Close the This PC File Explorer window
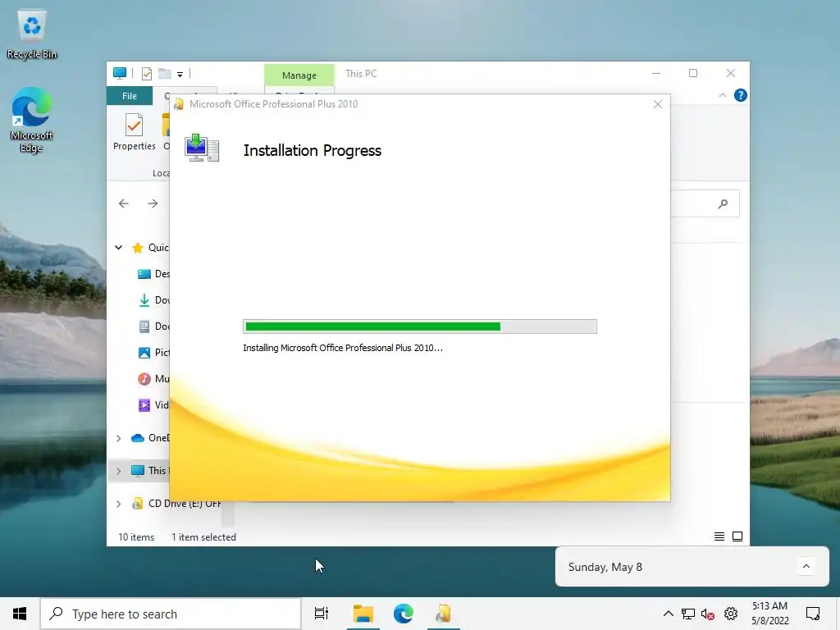The image size is (840, 630). [x=731, y=73]
